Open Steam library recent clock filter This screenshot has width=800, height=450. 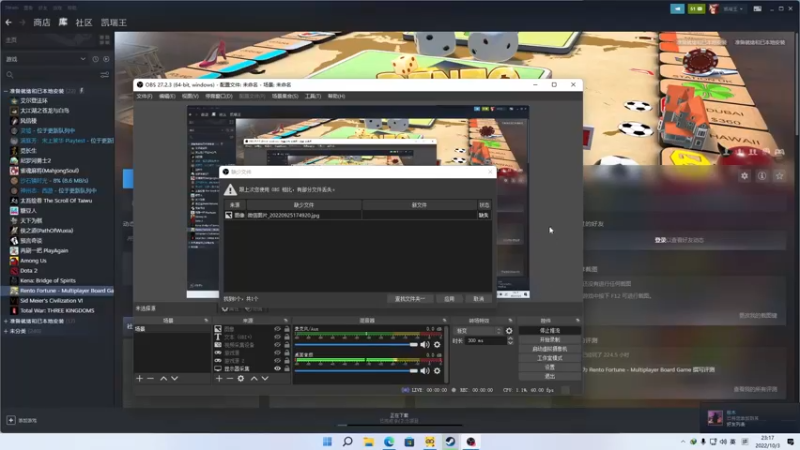tap(95, 59)
